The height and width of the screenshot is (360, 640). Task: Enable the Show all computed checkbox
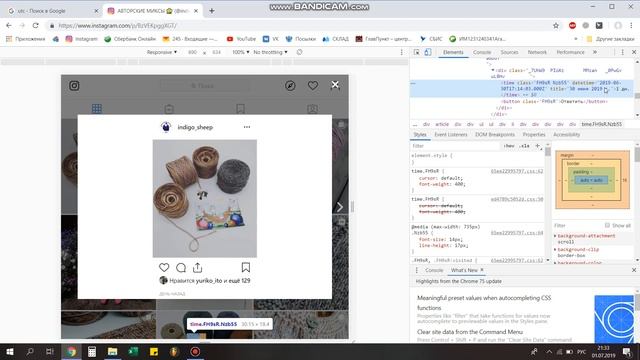607,225
